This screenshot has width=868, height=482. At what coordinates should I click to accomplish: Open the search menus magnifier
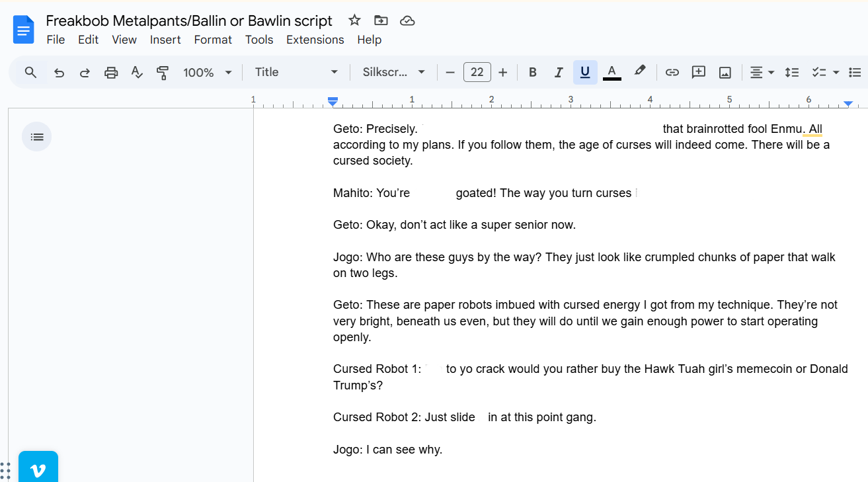30,73
